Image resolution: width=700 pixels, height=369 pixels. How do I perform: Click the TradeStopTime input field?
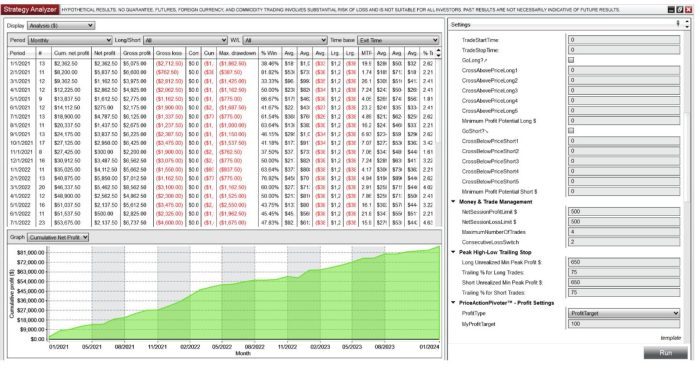[624, 50]
